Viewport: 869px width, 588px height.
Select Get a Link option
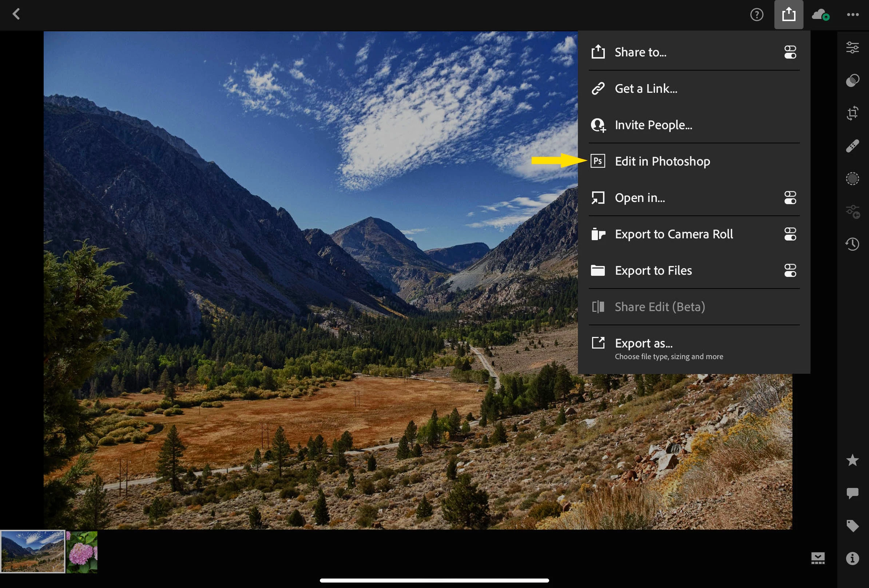tap(646, 88)
